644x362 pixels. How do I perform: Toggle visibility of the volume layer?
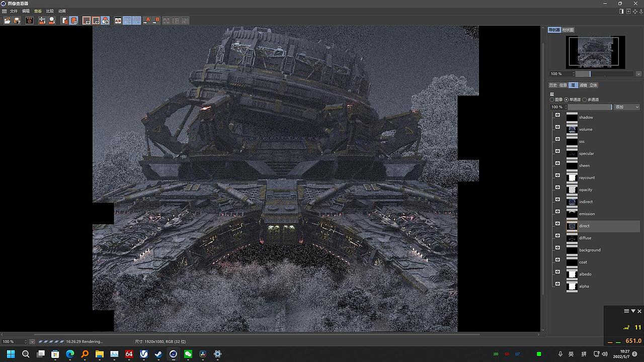[557, 127]
